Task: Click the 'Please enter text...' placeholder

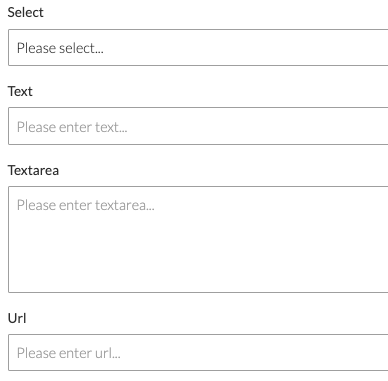Action: coord(72,127)
